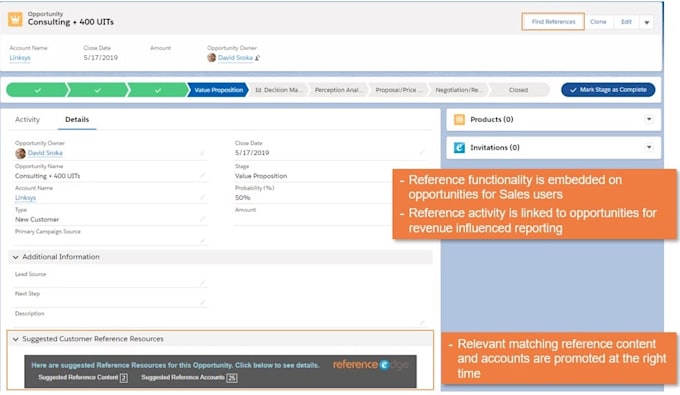The width and height of the screenshot is (680, 395).
Task: Click David Sroka's avatar in header
Action: coord(212,58)
